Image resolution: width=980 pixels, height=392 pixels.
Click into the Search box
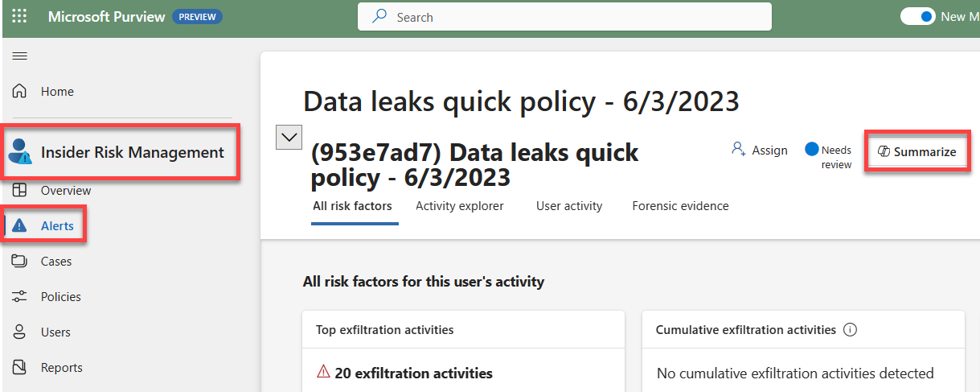564,17
